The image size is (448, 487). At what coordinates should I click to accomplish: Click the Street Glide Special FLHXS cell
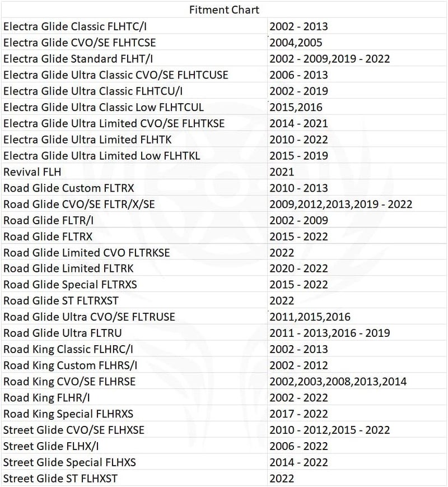pyautogui.click(x=134, y=462)
